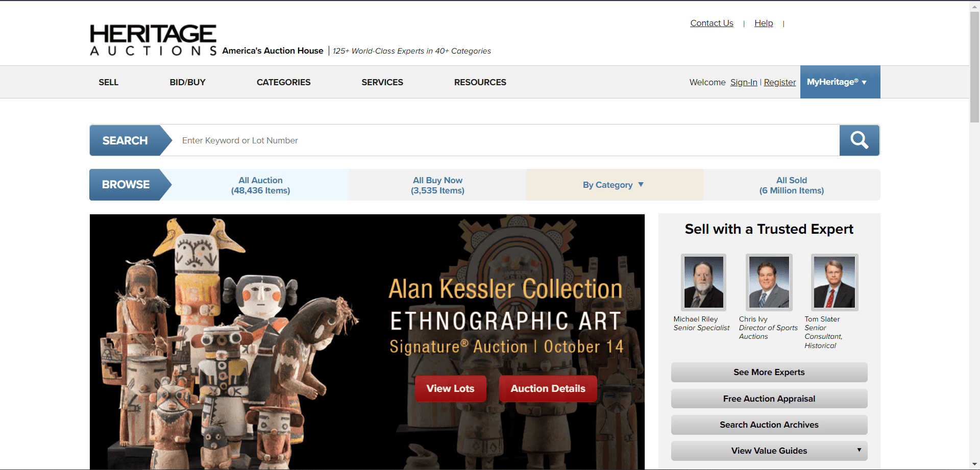The image size is (980, 470).
Task: Switch to the All Buy Now tab
Action: click(x=437, y=185)
